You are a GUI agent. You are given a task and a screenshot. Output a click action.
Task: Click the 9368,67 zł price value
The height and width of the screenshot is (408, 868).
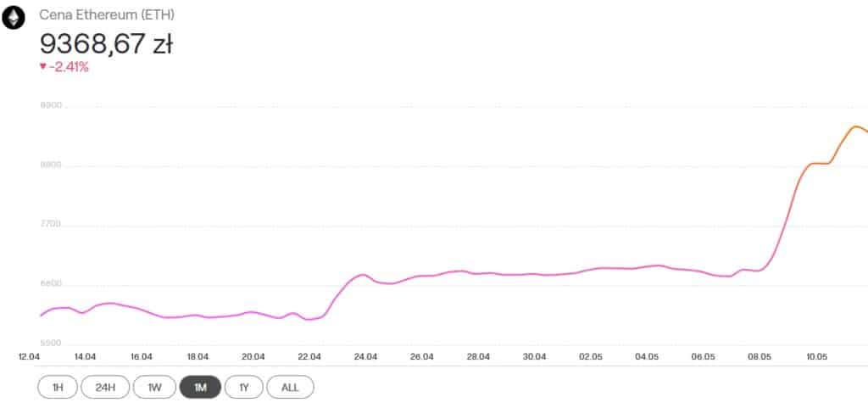pyautogui.click(x=106, y=44)
